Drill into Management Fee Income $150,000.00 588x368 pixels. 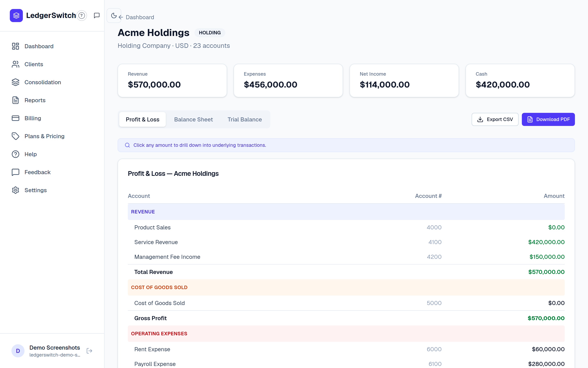[x=547, y=257]
